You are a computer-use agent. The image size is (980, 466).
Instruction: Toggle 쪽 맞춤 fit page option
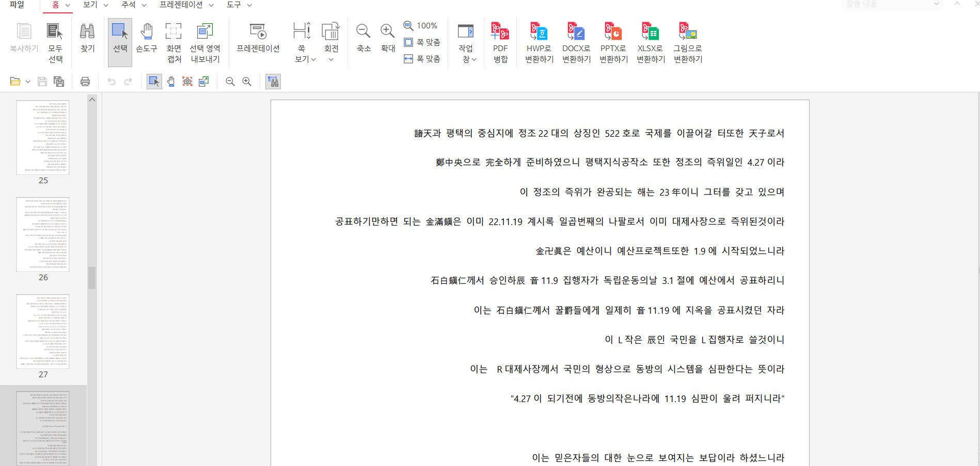tap(422, 42)
